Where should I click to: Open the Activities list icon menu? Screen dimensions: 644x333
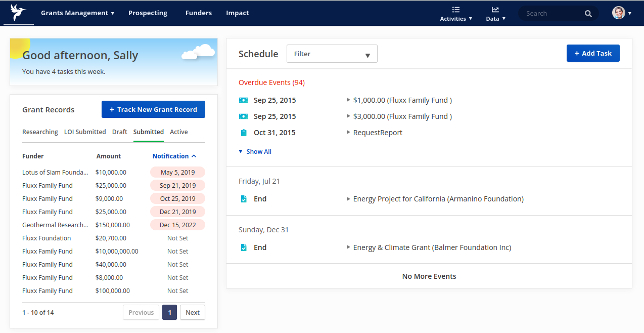click(x=456, y=13)
